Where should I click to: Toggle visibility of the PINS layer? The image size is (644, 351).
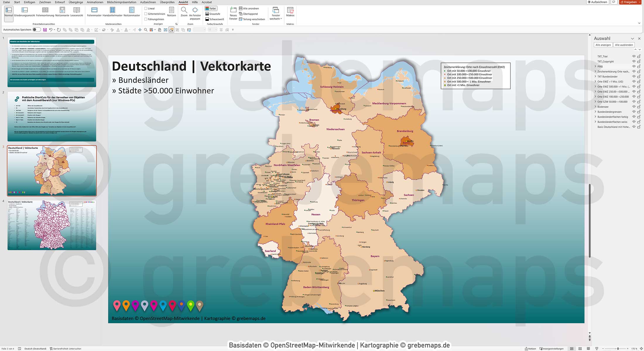pyautogui.click(x=634, y=66)
